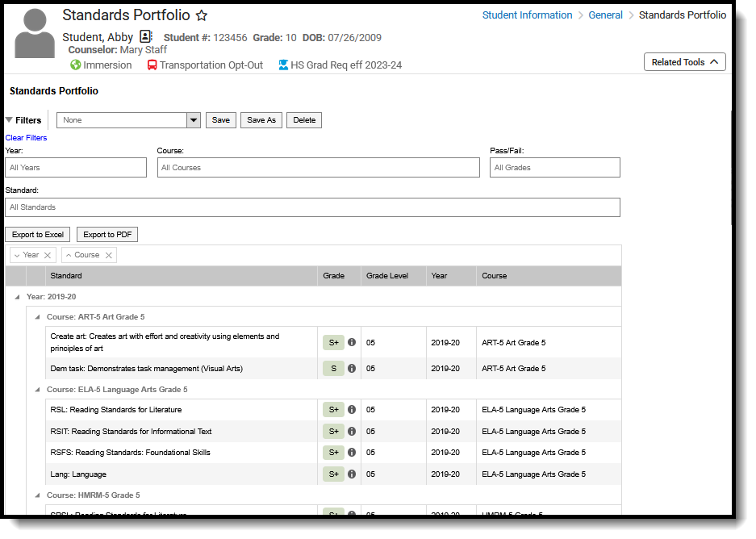Screen dimensions: 756x539
Task: Open the contact card icon next to Student, Abby
Action: 146,36
